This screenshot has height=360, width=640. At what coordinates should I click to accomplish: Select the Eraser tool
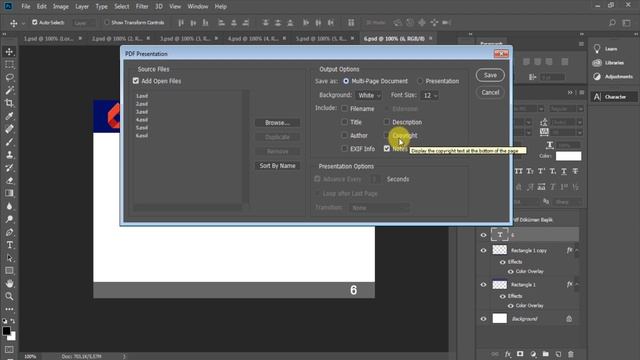click(9, 181)
